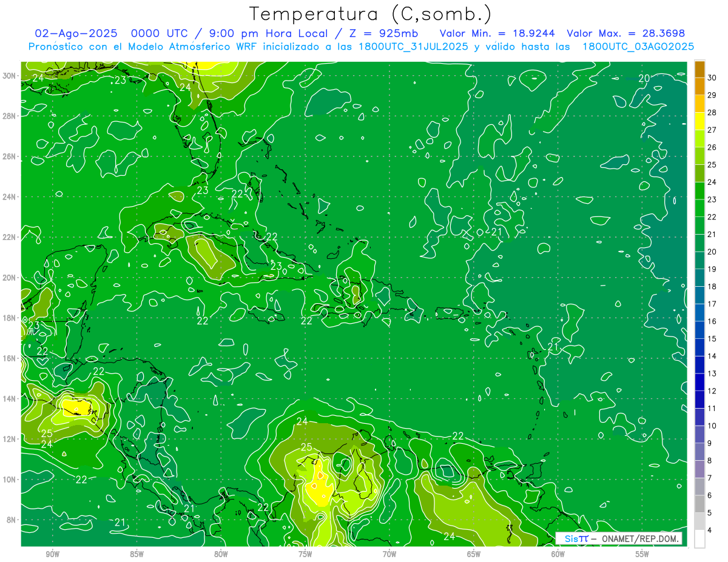Click the legend scale value '27'
Viewport: 728px width, 562px height.
712,130
